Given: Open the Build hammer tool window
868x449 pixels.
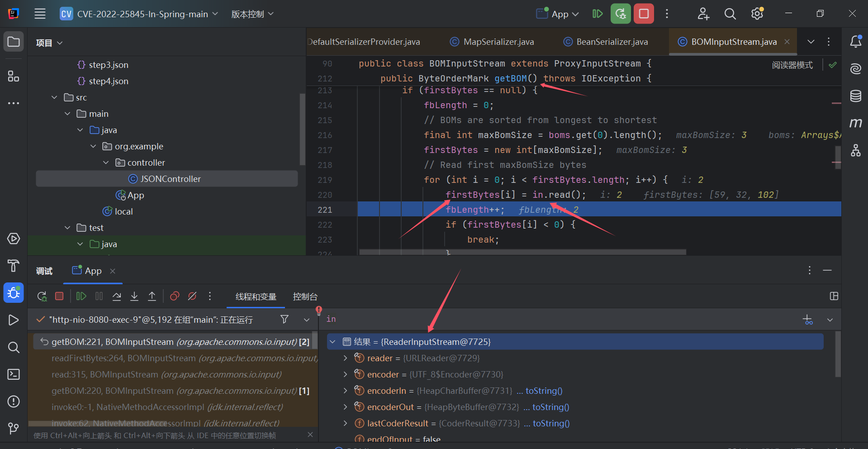Looking at the screenshot, I should (x=14, y=266).
